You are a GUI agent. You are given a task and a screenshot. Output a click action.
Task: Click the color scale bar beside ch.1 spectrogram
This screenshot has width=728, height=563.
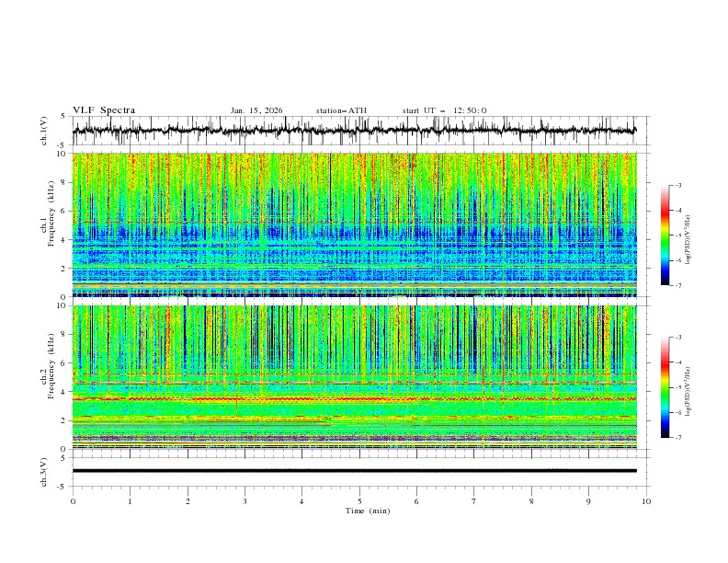click(665, 236)
